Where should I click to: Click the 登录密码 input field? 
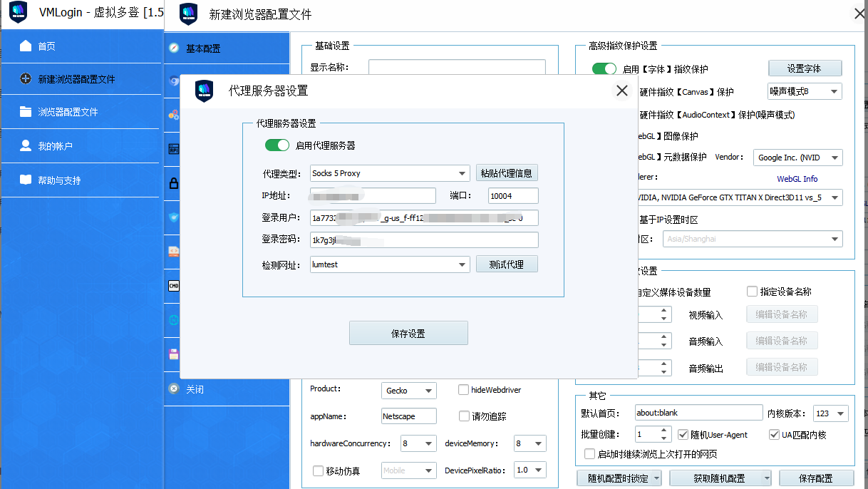[424, 240]
